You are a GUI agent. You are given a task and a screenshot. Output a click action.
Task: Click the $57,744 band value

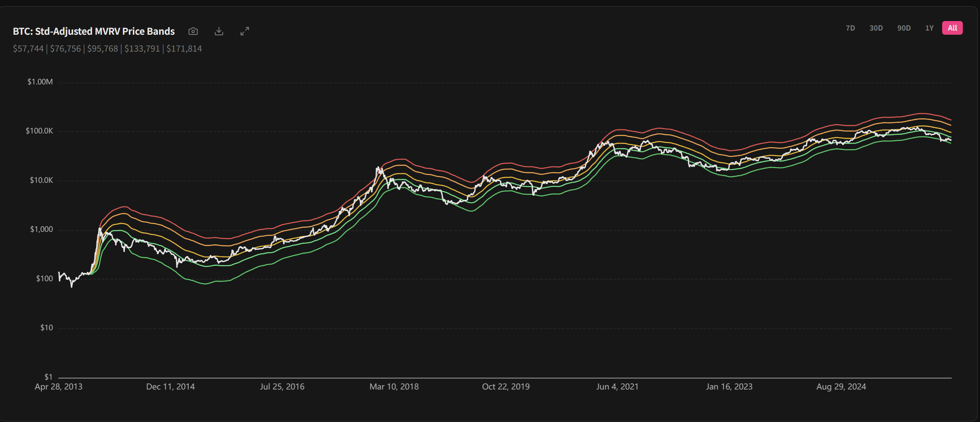point(28,49)
